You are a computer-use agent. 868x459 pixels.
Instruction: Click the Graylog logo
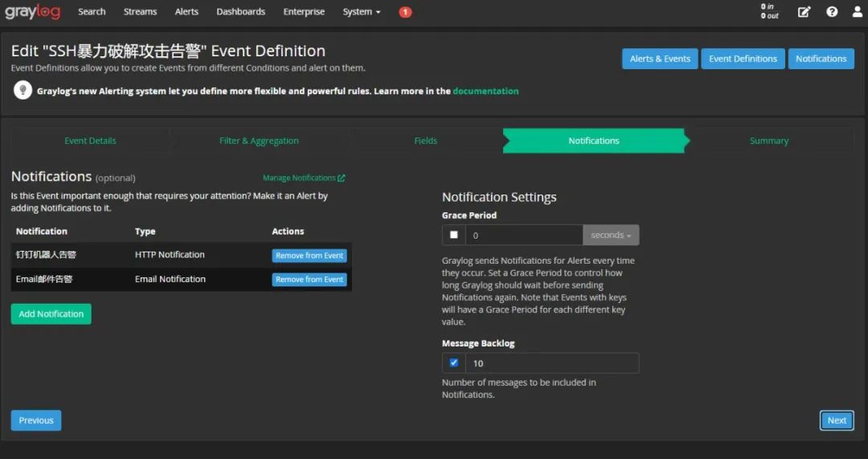[x=33, y=11]
